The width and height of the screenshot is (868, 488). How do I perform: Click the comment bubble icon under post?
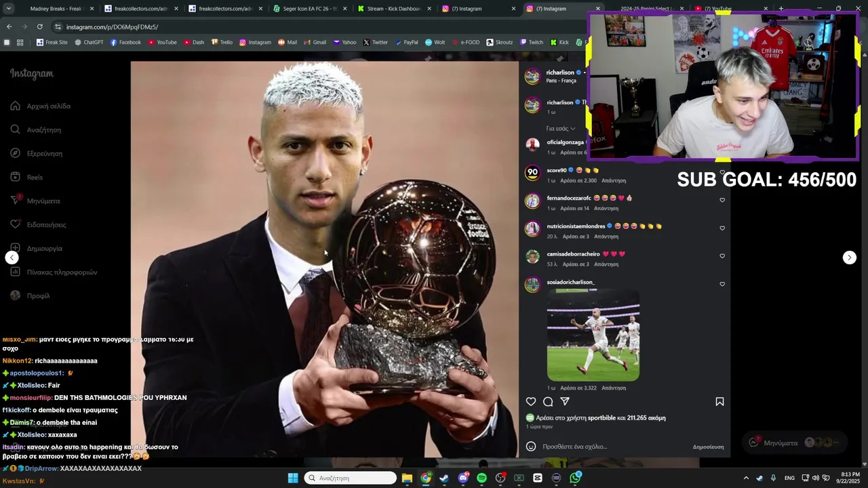(548, 401)
